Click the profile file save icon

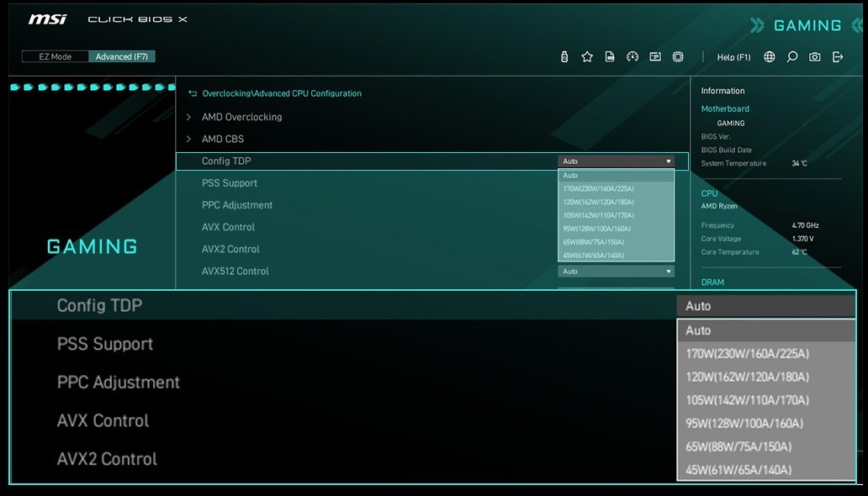pos(610,56)
